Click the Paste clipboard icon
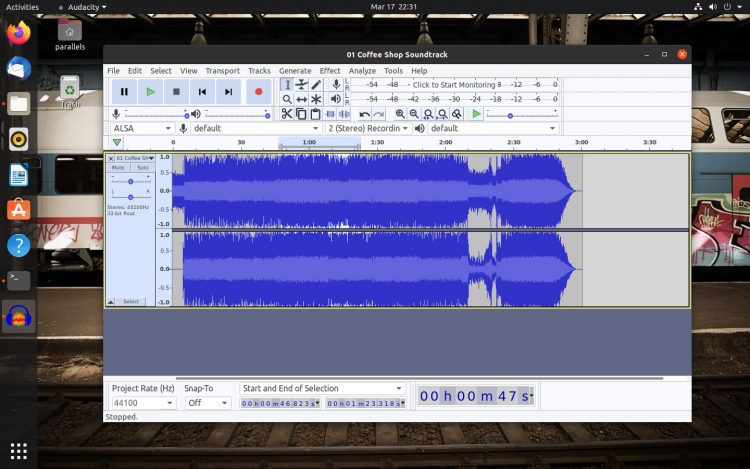Image resolution: width=750 pixels, height=469 pixels. point(315,114)
